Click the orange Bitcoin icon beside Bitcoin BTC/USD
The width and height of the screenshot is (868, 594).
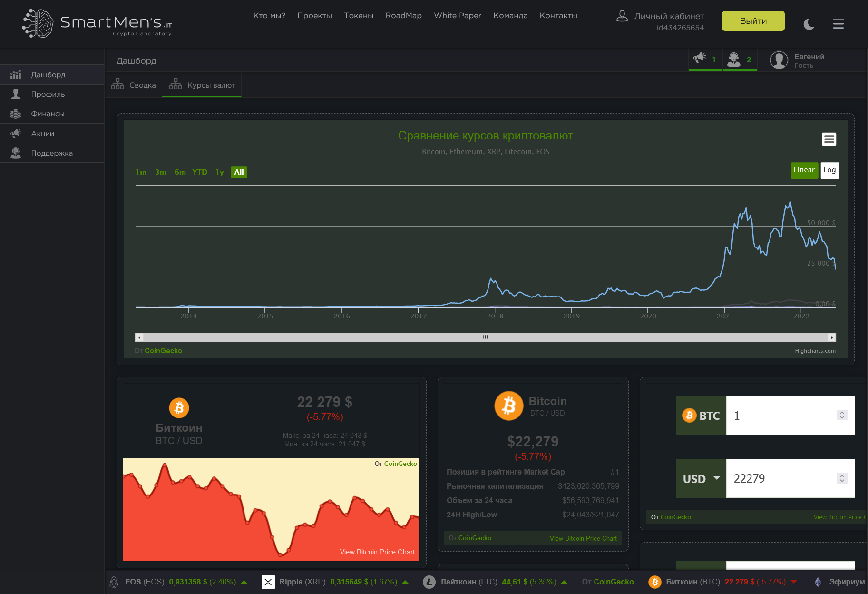(508, 406)
